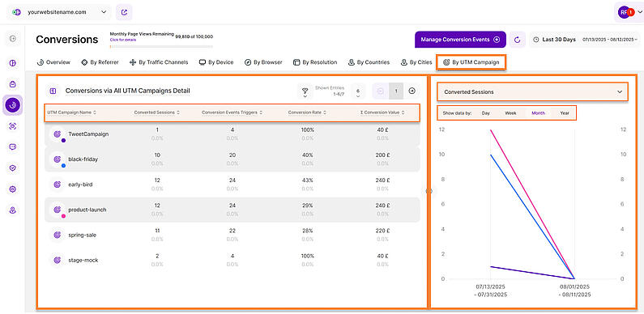The image size is (644, 314).
Task: Open the sidebar location pin icon
Action: [x=13, y=210]
